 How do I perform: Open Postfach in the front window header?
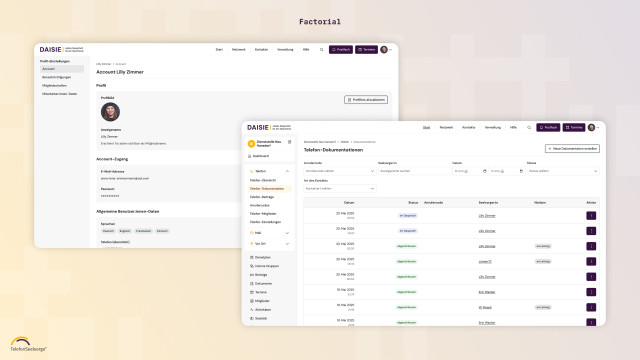pyautogui.click(x=548, y=128)
